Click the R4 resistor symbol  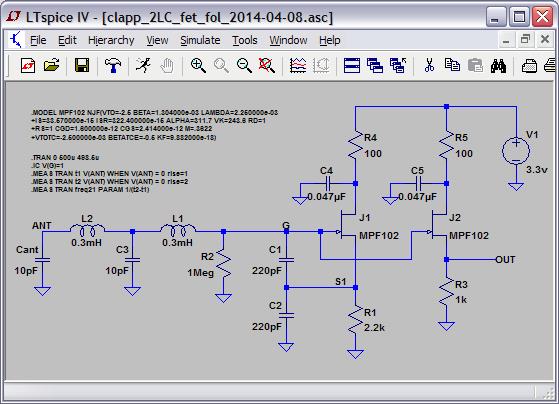pos(355,145)
